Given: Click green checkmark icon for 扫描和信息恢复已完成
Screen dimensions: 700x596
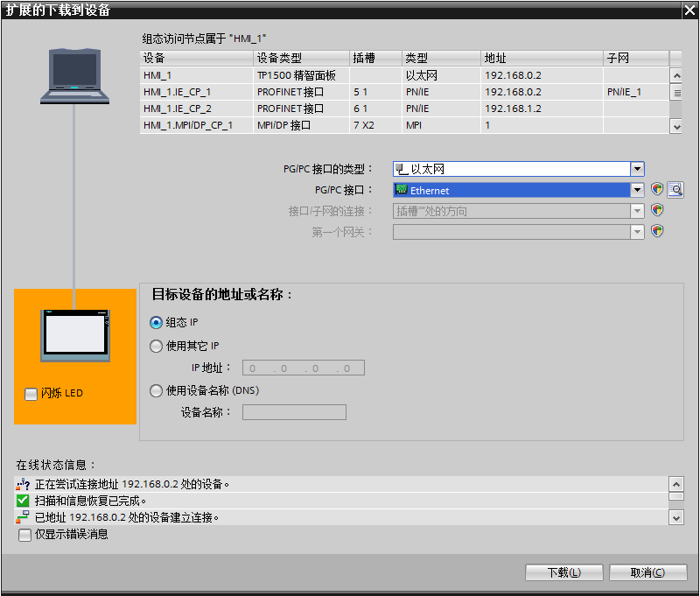Looking at the screenshot, I should (23, 501).
